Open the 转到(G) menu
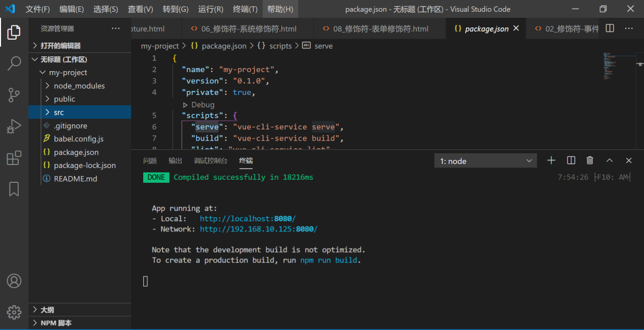This screenshot has width=644, height=330. (x=176, y=9)
